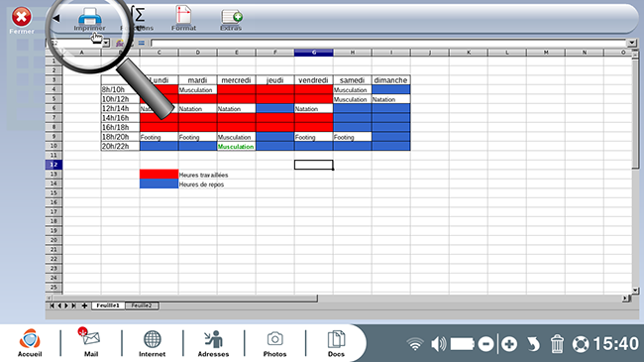Viewport: 644px width, 362px height.
Task: Click the volume speaker icon
Action: (x=439, y=344)
